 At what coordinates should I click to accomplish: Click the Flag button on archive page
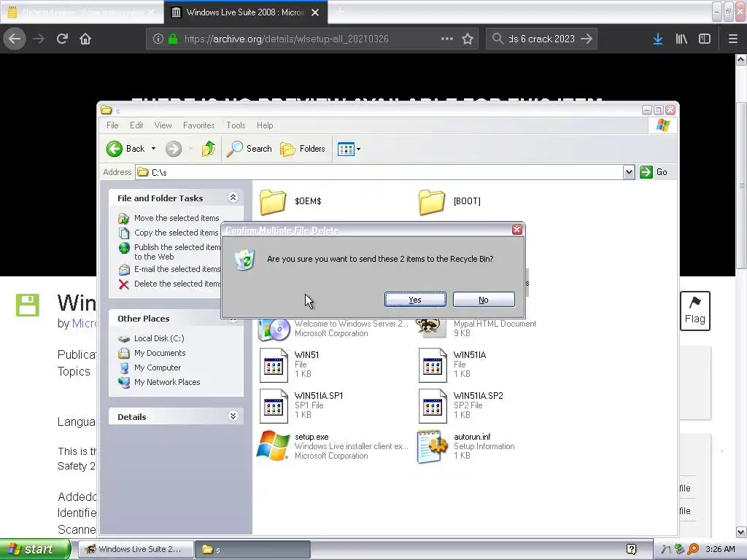(694, 311)
